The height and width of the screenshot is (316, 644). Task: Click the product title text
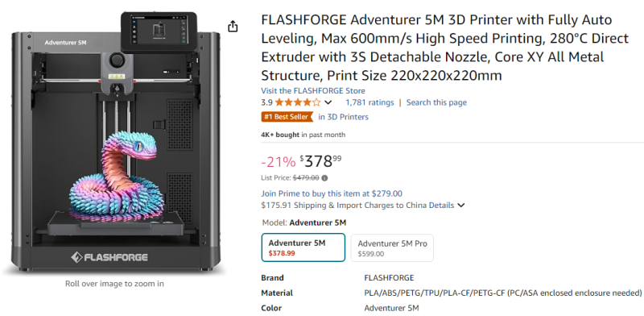[445, 48]
